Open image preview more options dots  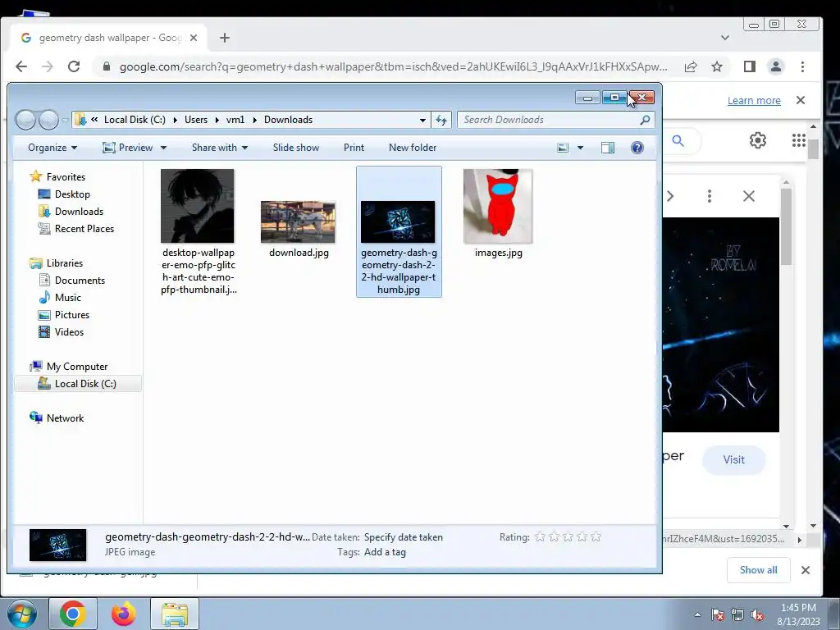(x=710, y=196)
